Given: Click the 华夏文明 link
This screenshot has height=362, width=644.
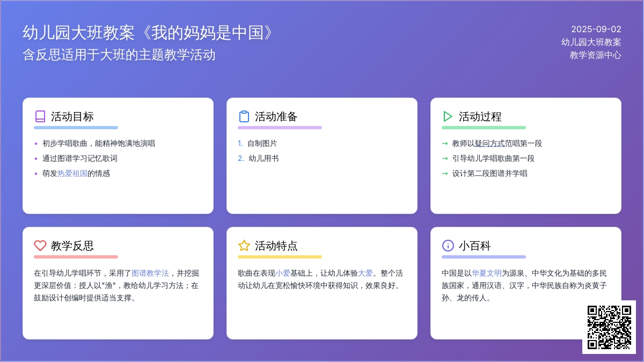Looking at the screenshot, I should tap(487, 273).
